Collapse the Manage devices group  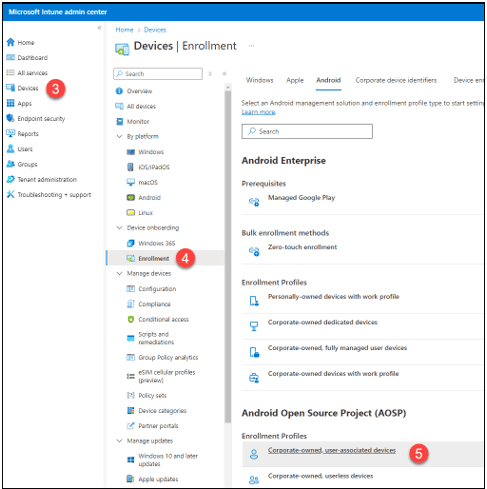119,273
